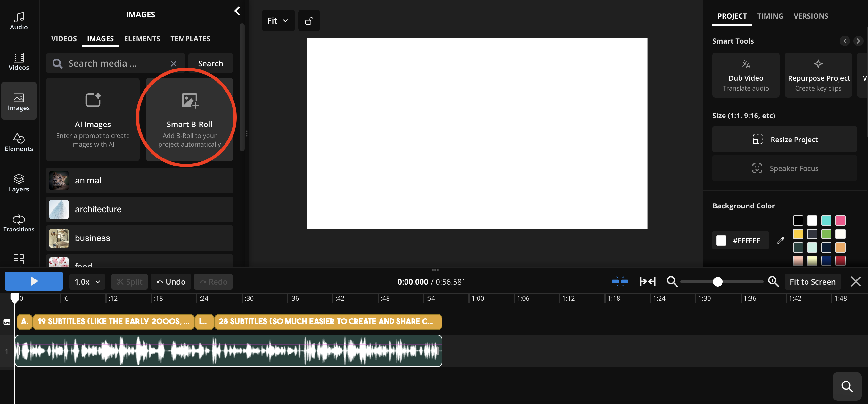Open the 1.0x playback speed dropdown
Screen dimensions: 868x404
pyautogui.click(x=87, y=282)
